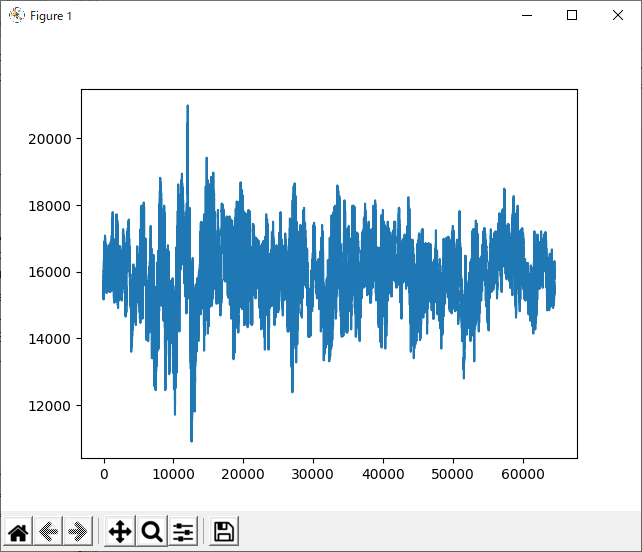This screenshot has width=642, height=552.
Task: Close the Figure 1 window
Action: pyautogui.click(x=618, y=15)
